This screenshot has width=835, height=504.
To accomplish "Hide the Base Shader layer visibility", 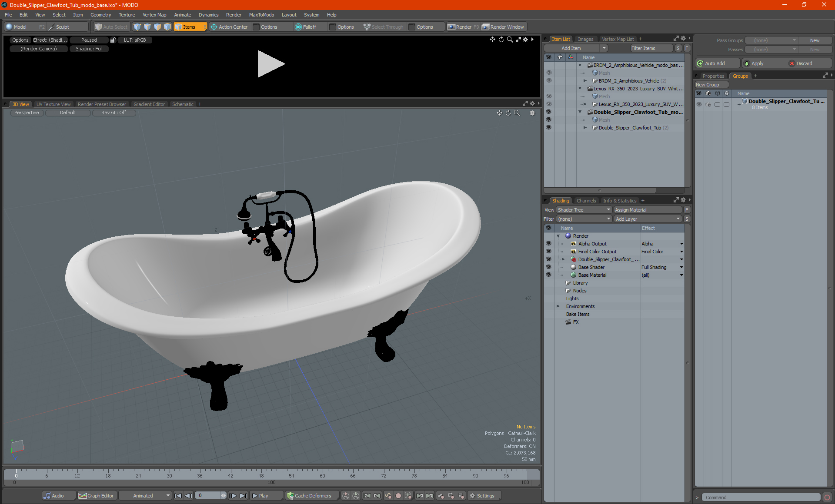I will pyautogui.click(x=548, y=267).
